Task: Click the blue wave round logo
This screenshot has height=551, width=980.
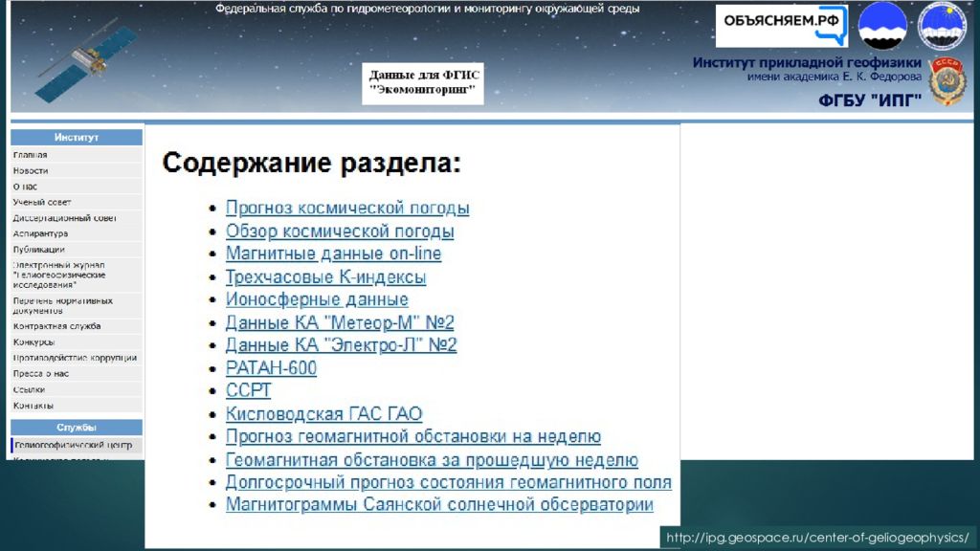Action: point(881,26)
